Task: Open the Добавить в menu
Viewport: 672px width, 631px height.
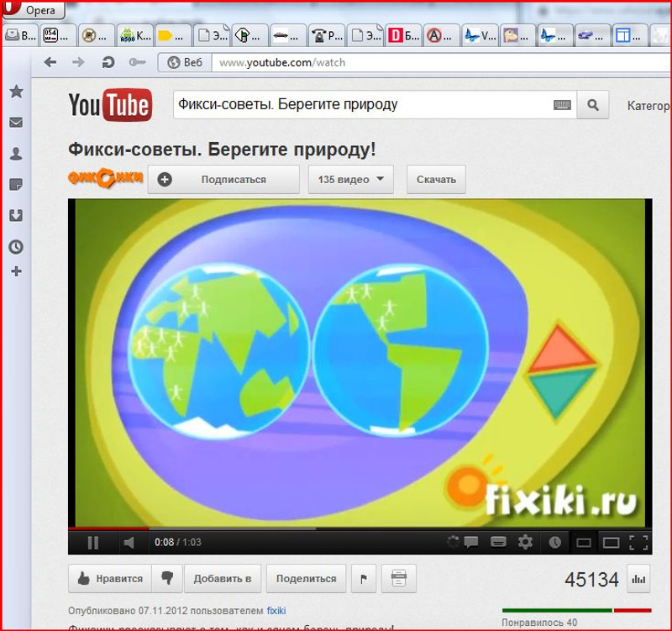Action: pyautogui.click(x=223, y=578)
